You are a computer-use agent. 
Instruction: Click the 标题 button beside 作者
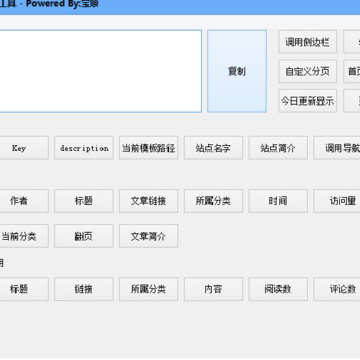tap(84, 201)
